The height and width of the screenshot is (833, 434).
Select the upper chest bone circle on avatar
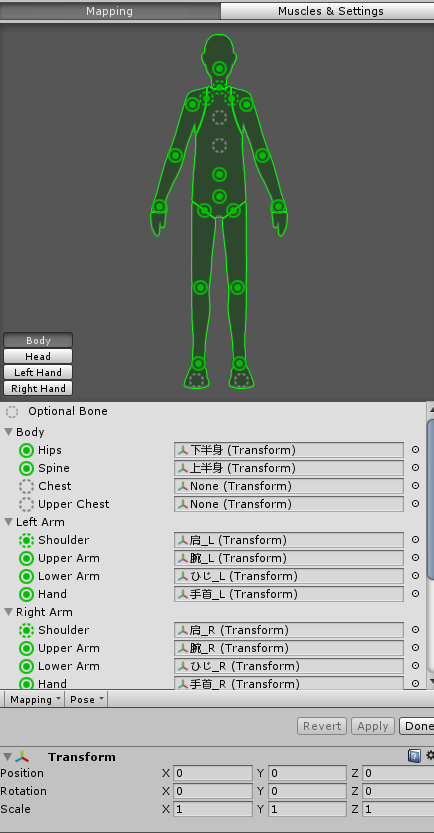[219, 117]
